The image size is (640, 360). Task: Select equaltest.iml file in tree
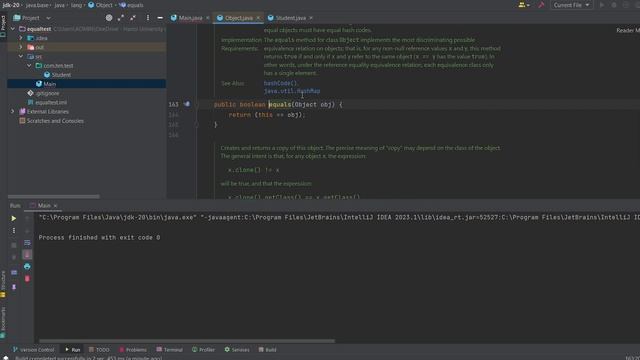51,102
